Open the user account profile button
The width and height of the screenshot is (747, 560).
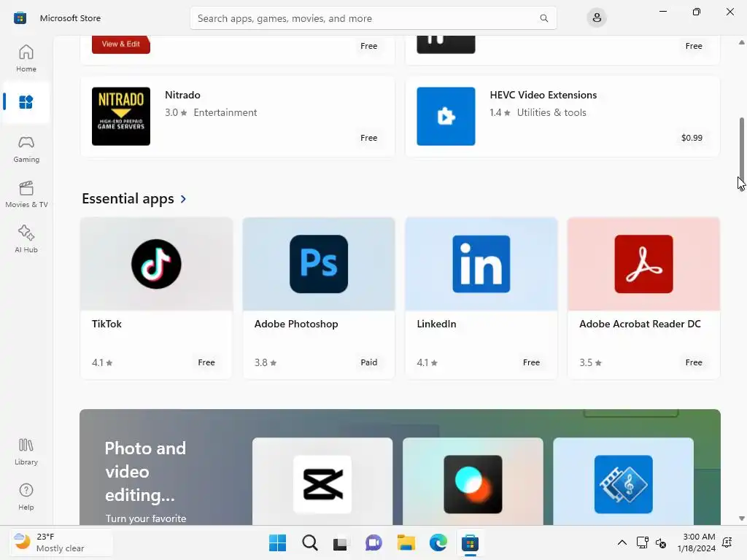pyautogui.click(x=597, y=18)
